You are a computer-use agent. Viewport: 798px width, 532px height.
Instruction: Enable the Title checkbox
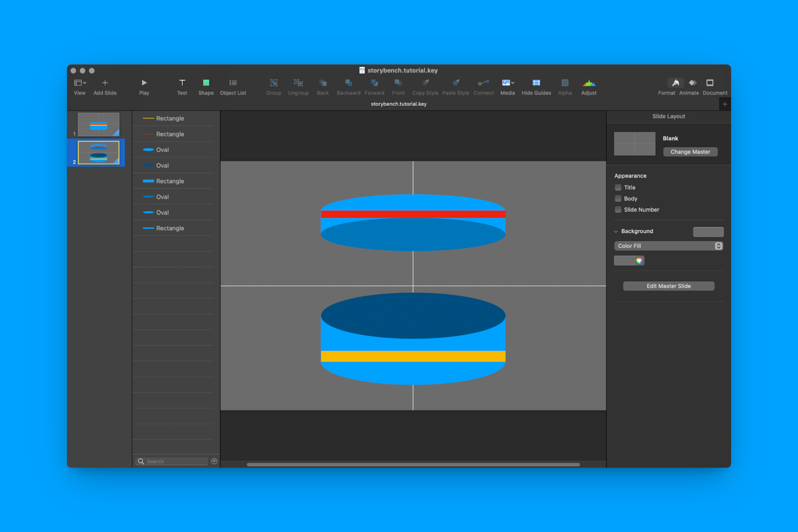click(x=618, y=187)
